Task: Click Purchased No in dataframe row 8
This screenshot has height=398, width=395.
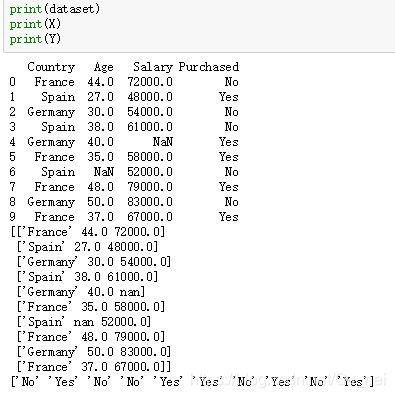Action: (x=231, y=202)
